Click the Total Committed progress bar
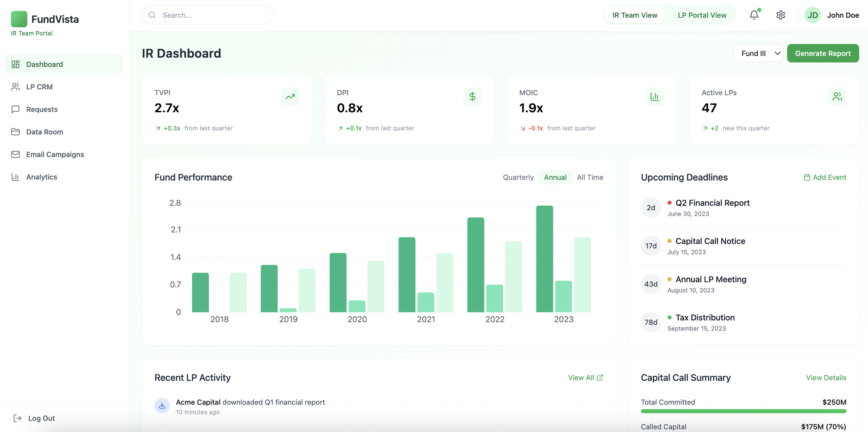Image resolution: width=868 pixels, height=432 pixels. coord(743,411)
